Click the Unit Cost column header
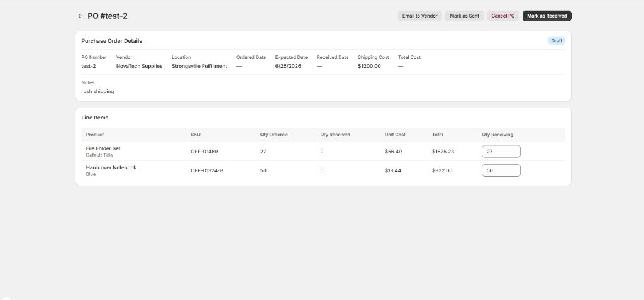The image size is (644, 300). tap(395, 135)
